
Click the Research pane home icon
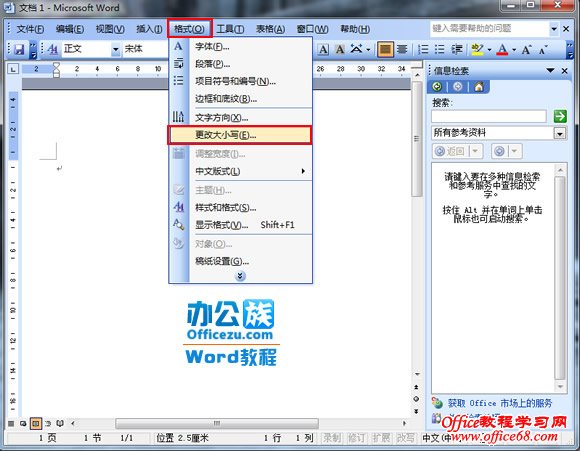point(479,87)
